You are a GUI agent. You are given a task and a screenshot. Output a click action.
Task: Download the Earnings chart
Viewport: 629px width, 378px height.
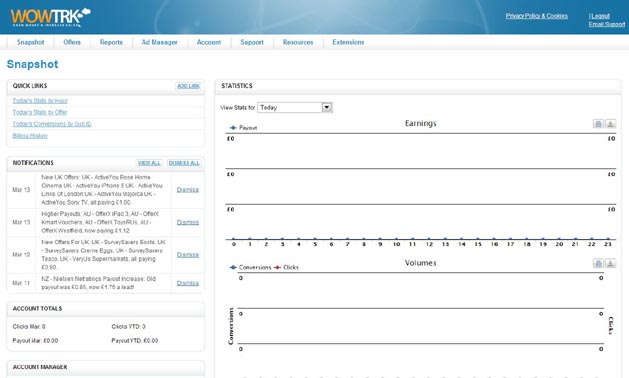pyautogui.click(x=610, y=124)
